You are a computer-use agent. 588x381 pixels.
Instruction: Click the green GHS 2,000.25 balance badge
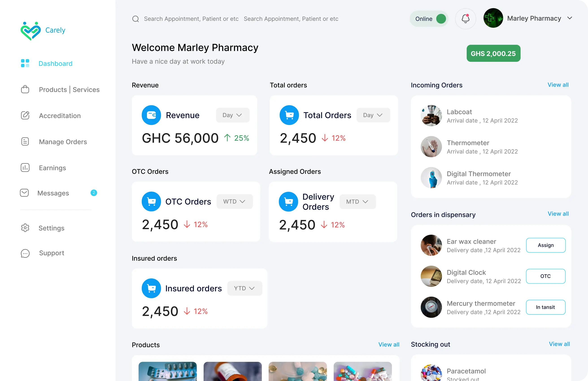(x=493, y=53)
